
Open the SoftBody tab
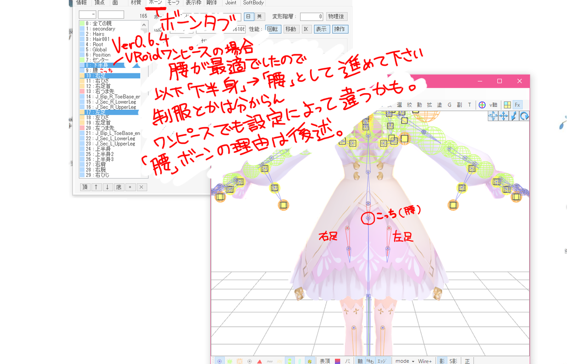click(x=253, y=3)
